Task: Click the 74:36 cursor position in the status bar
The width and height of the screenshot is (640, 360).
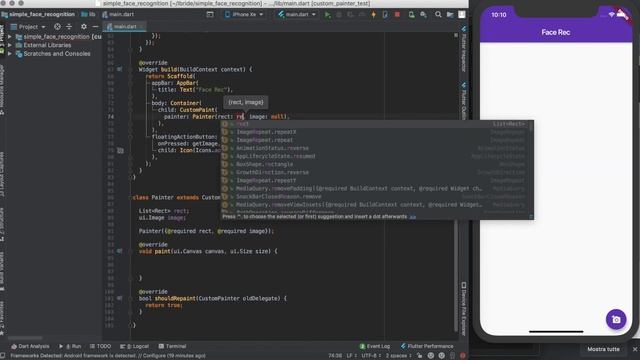Action: point(335,356)
